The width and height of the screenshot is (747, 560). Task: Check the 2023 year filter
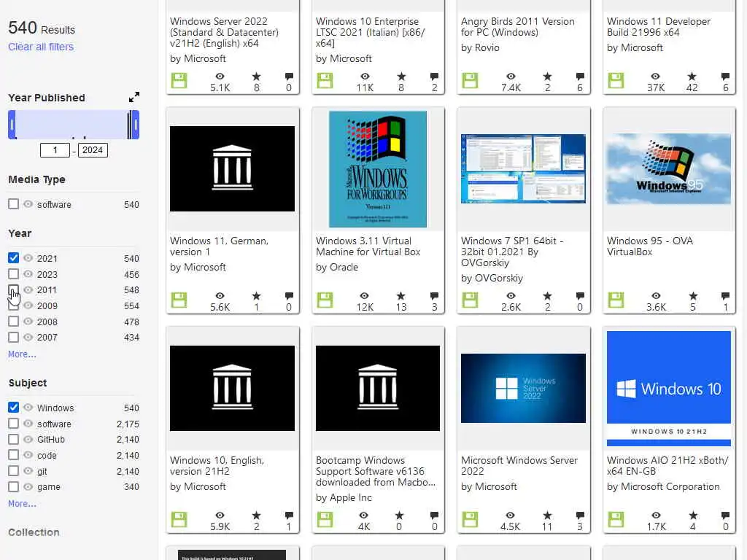click(x=13, y=274)
